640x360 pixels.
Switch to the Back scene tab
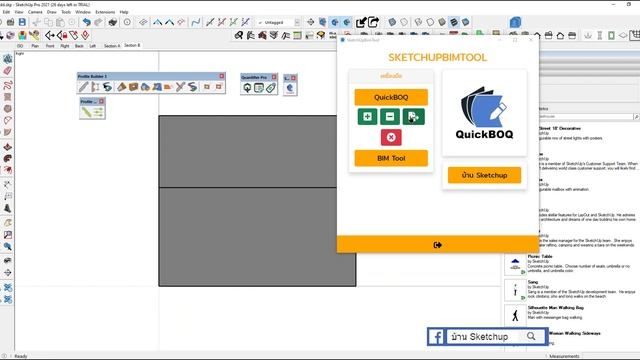[x=79, y=46]
